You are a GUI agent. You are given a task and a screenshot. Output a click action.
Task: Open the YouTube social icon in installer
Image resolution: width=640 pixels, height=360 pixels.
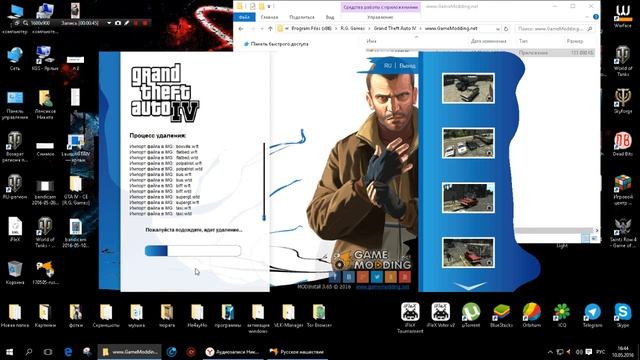click(405, 277)
